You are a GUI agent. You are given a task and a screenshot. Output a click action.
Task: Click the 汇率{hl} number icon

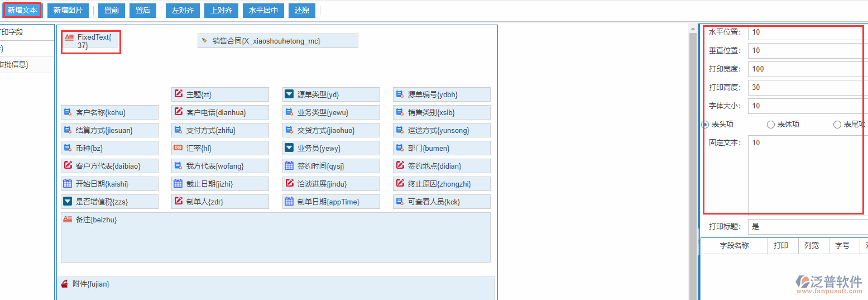tap(178, 148)
